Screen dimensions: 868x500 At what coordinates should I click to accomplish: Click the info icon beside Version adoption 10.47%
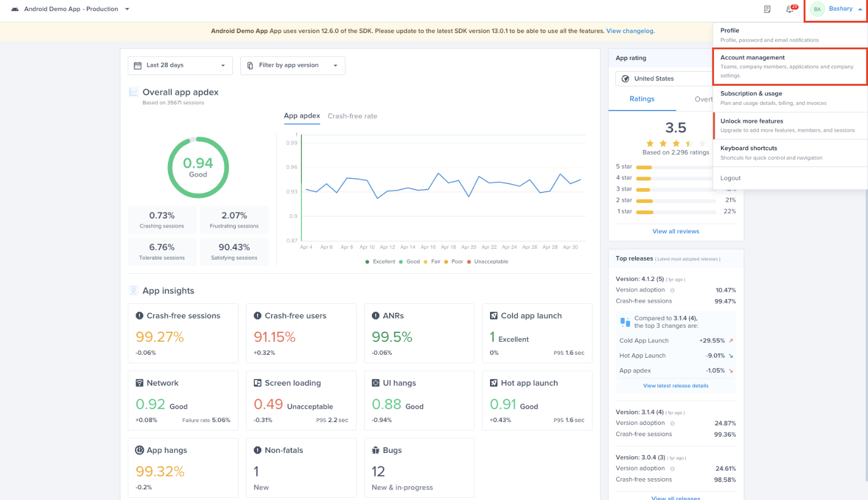(x=673, y=290)
